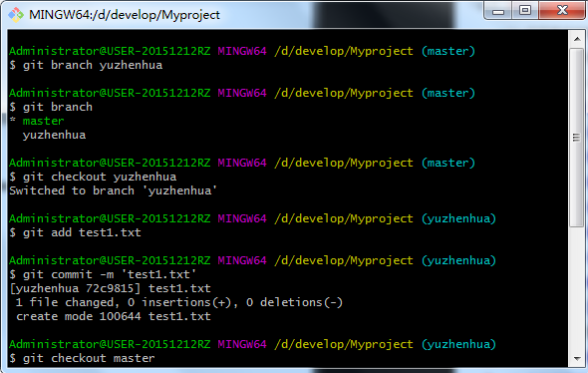The image size is (588, 373).
Task: Click the 'yuzhenhua' branch name in branch list
Action: [55, 135]
